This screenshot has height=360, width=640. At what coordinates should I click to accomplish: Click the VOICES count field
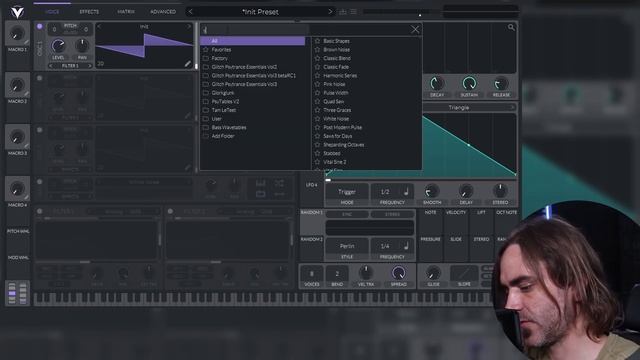pos(312,273)
